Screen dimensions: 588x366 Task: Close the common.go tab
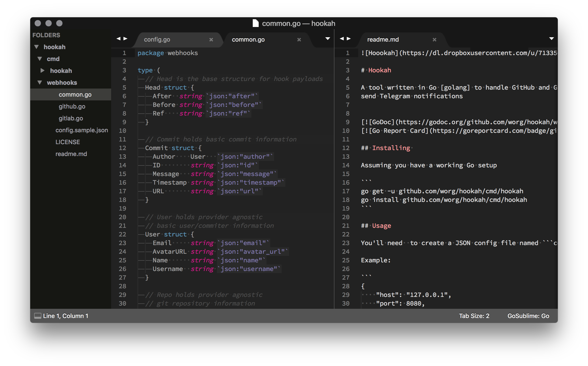point(299,40)
